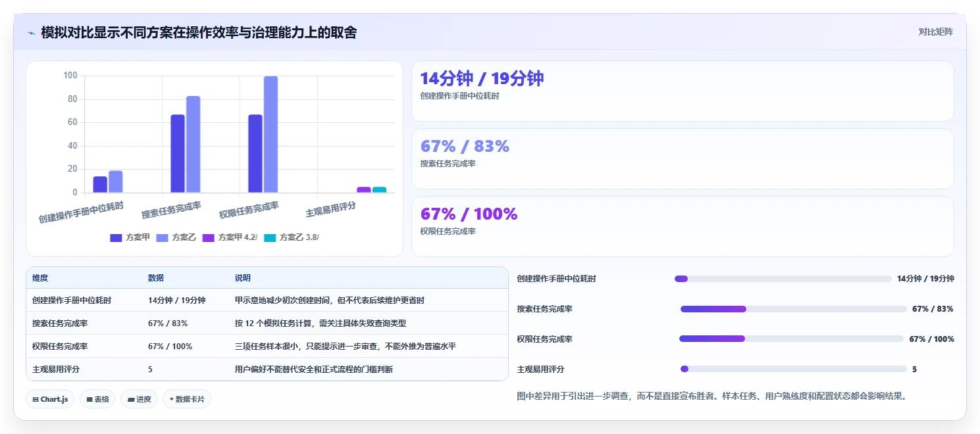
Task: Click table value 67% / 100%
Action: (x=170, y=346)
